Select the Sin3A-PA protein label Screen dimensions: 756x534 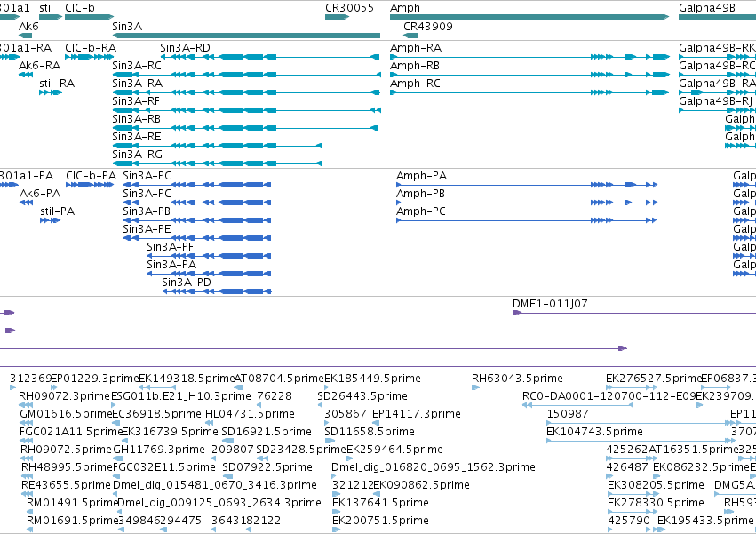[x=171, y=266]
